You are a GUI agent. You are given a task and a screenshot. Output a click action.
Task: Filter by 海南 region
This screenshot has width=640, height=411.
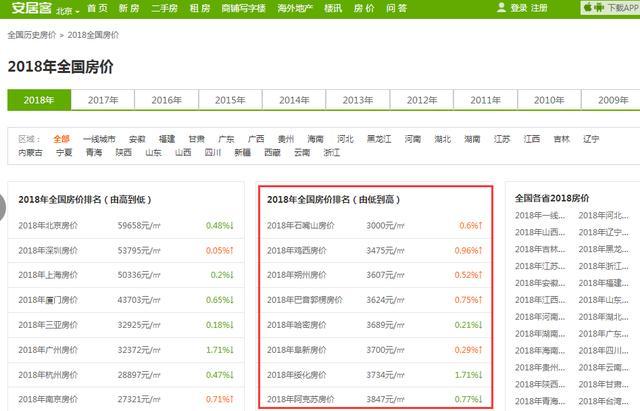pos(316,139)
